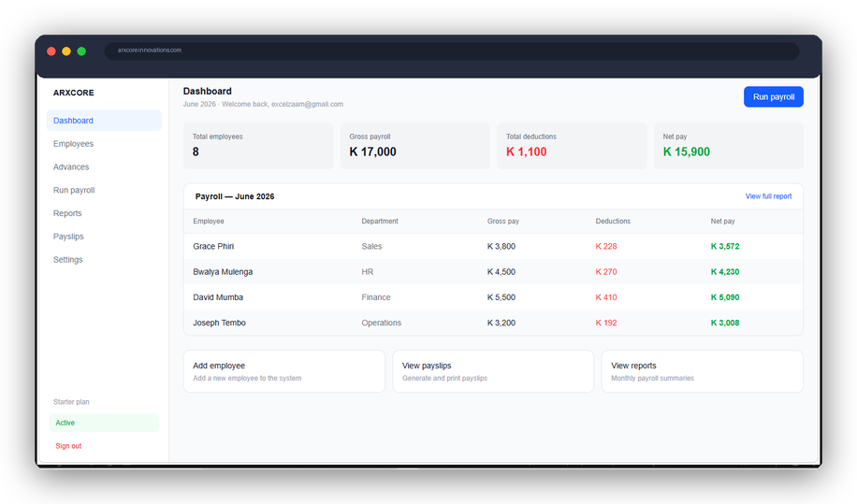This screenshot has height=504, width=857.
Task: Click deduction value K 270
Action: [606, 272]
